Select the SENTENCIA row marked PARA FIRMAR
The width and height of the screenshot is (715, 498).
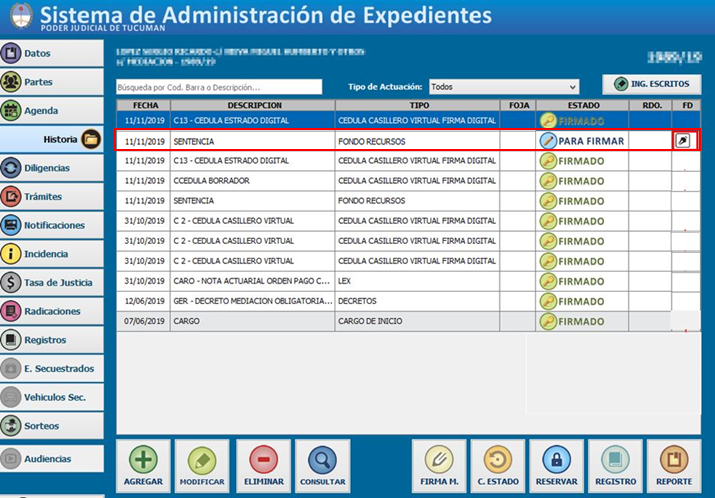point(407,141)
